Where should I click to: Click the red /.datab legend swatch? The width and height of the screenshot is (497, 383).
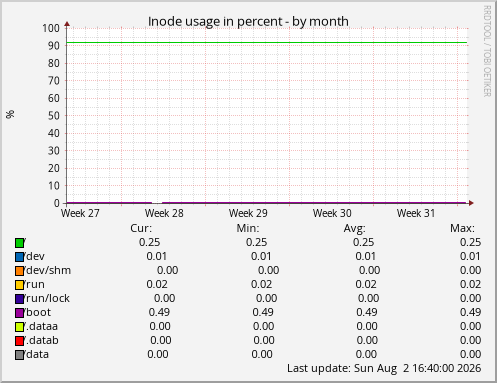[x=20, y=341]
